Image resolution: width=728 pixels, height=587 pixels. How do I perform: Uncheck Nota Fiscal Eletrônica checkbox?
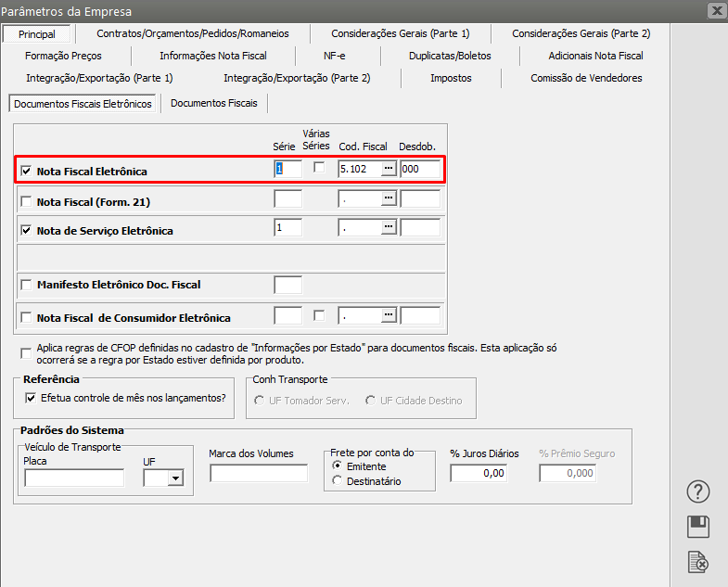click(26, 172)
